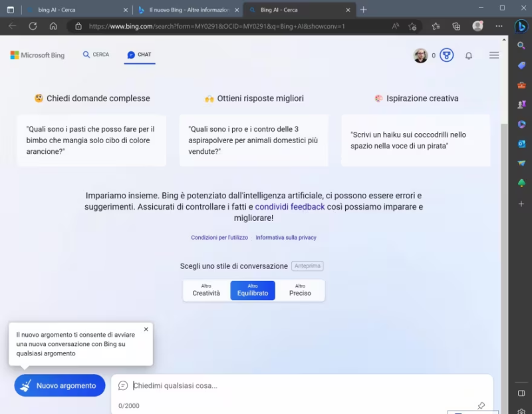Image resolution: width=532 pixels, height=414 pixels.
Task: Open the Shopping tag sidebar icon
Action: (521, 65)
